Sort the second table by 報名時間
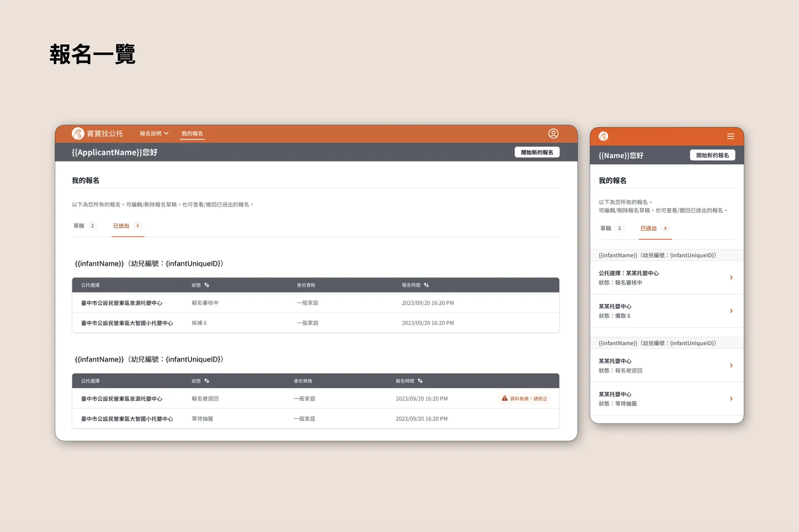 (420, 381)
